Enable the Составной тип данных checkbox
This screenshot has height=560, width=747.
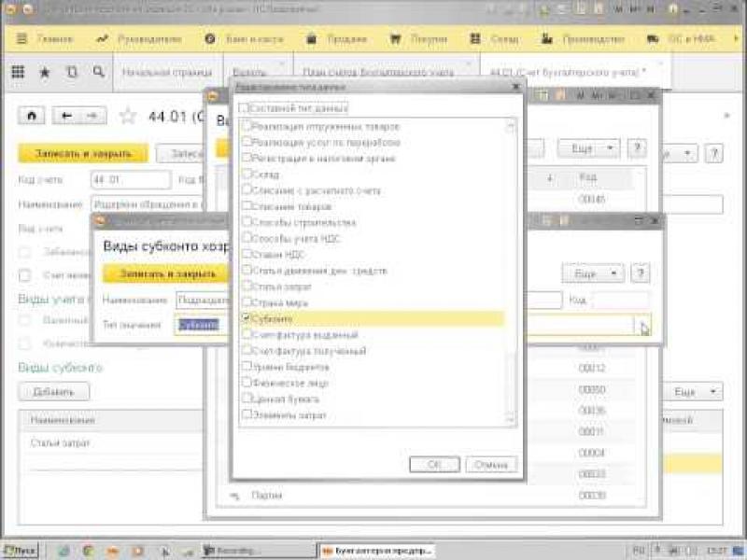pyautogui.click(x=247, y=108)
